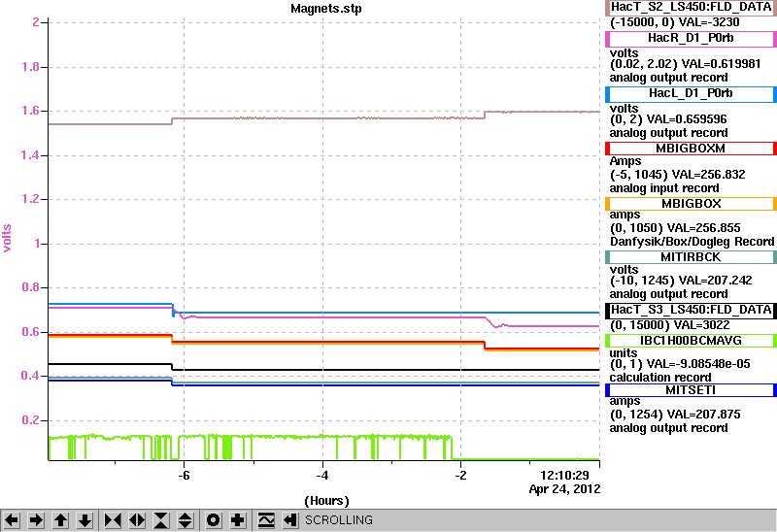Click the pan down arrow button

85,520
